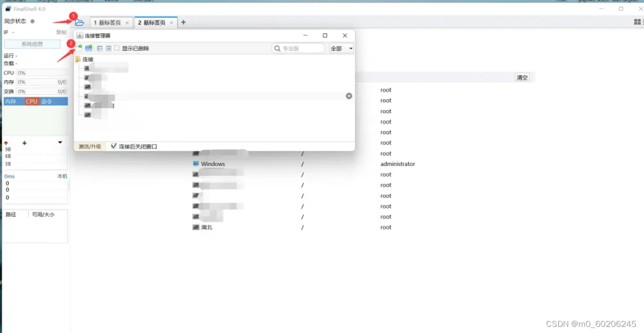Switch to the '1 新标签页' tab

pos(107,23)
